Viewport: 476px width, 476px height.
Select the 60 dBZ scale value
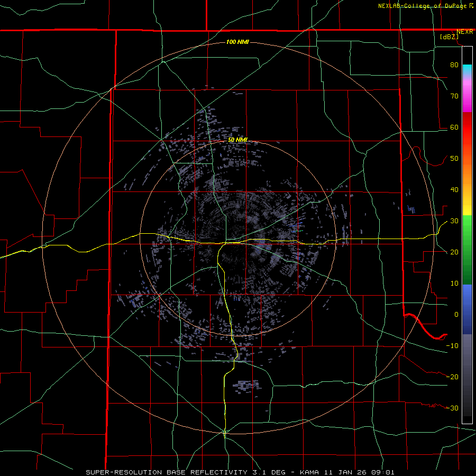click(454, 127)
